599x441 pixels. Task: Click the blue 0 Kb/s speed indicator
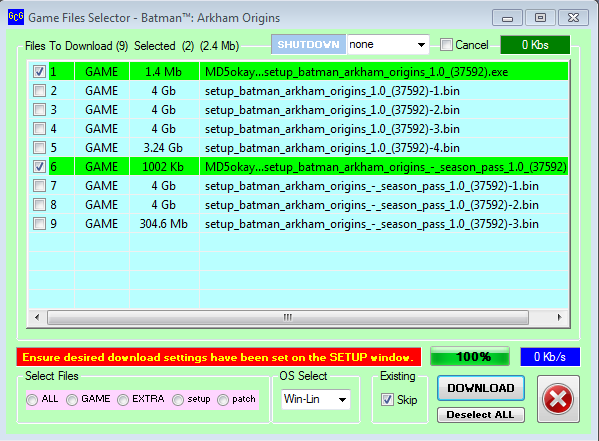[550, 357]
